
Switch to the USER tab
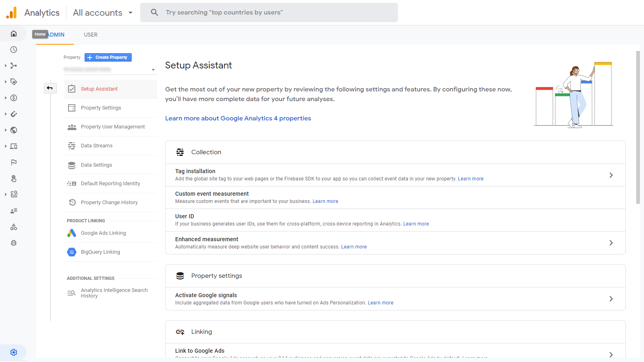point(91,35)
